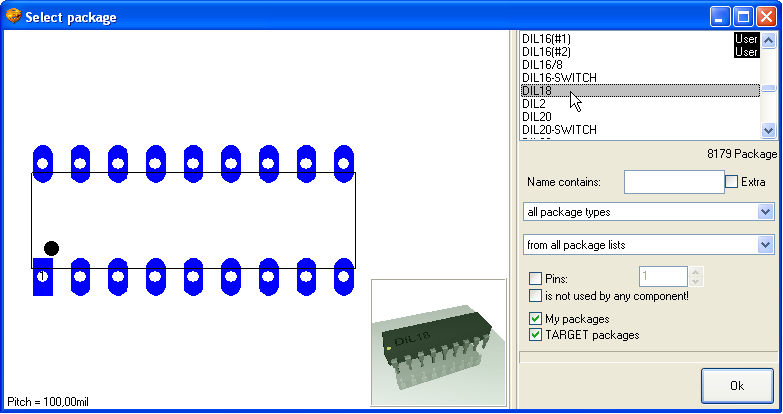Click the black pin 1 marker dot
Screen dimensions: 783x414
[51, 248]
